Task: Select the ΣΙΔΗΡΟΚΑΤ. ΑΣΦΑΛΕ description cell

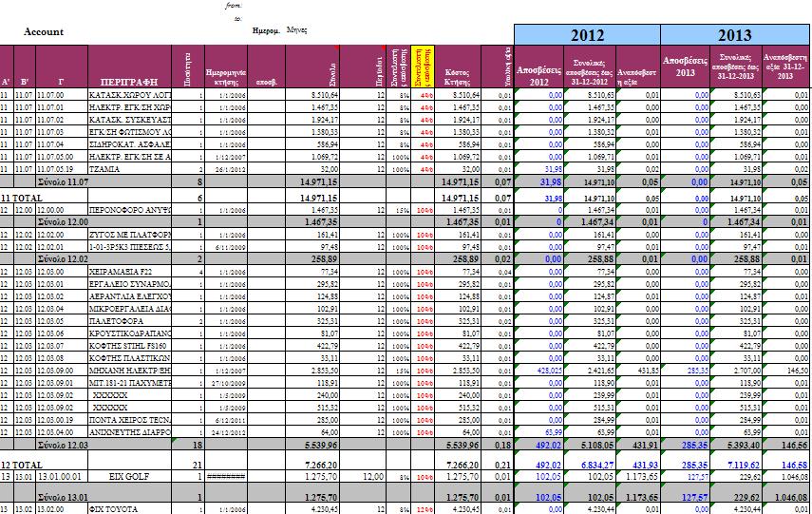Action: [x=129, y=144]
